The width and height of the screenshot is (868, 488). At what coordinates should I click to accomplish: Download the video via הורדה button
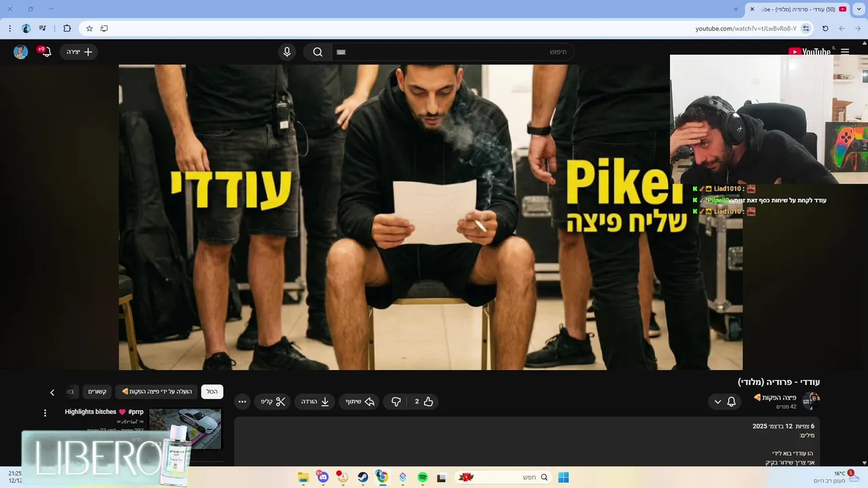point(315,401)
